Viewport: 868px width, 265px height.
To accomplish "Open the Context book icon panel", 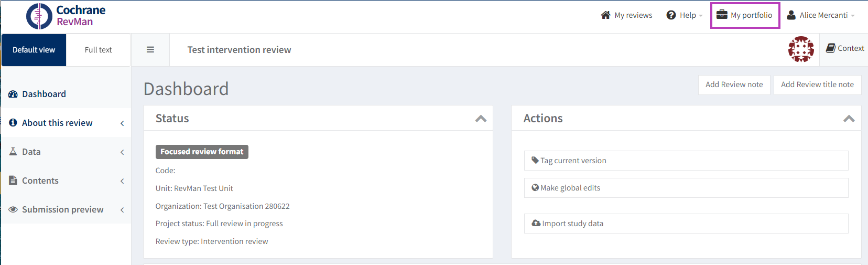I will 831,48.
